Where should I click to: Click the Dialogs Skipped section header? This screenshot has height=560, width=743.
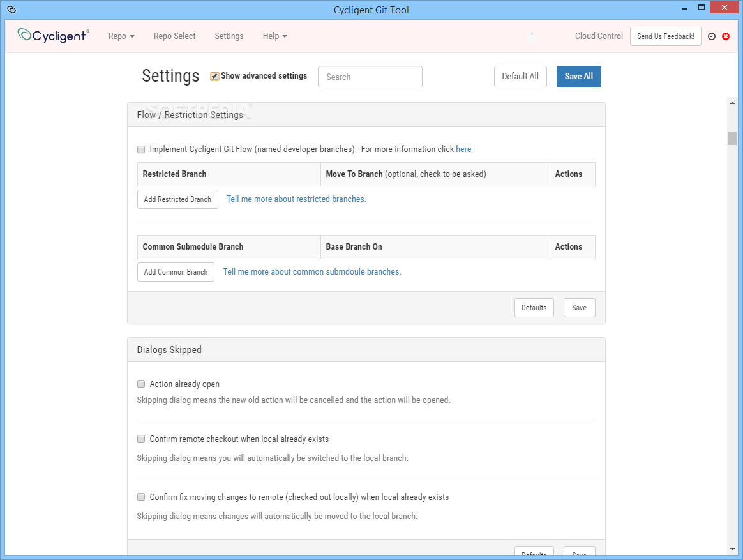point(366,350)
